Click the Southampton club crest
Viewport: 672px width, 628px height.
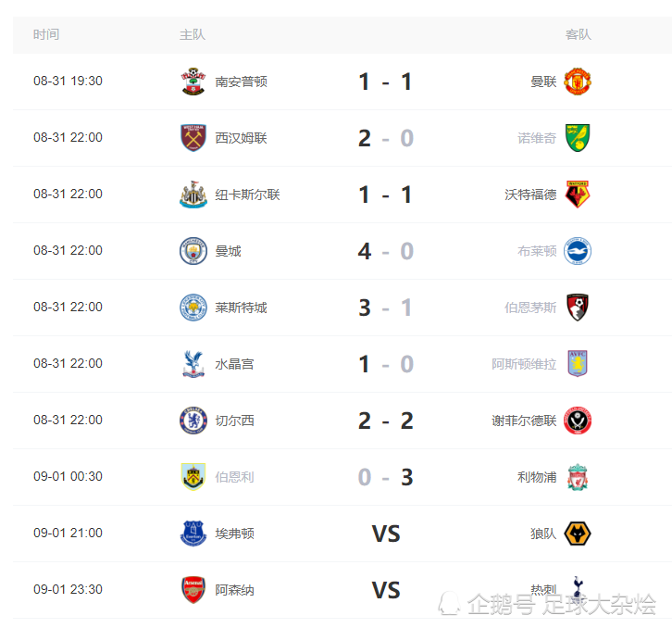click(193, 82)
